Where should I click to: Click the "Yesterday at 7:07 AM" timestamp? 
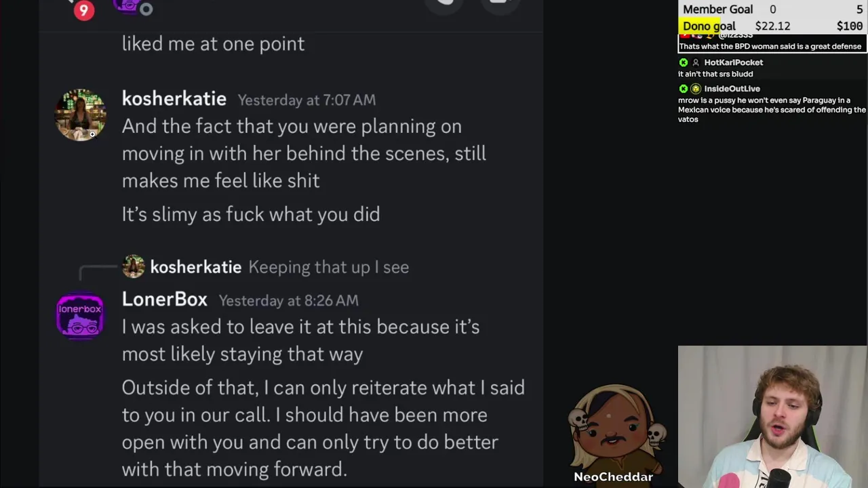tap(307, 100)
